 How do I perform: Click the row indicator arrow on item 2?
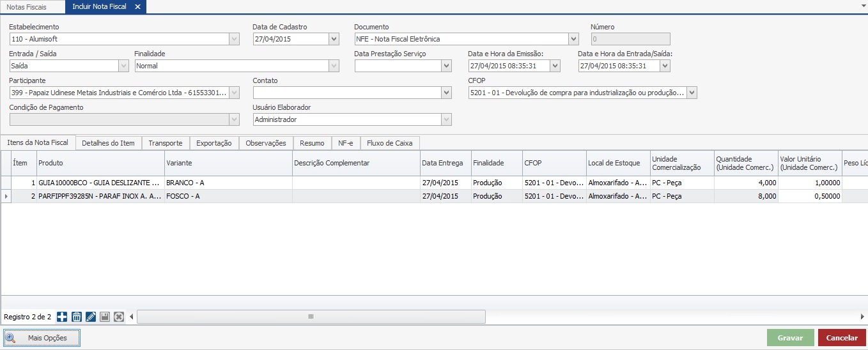pyautogui.click(x=6, y=196)
